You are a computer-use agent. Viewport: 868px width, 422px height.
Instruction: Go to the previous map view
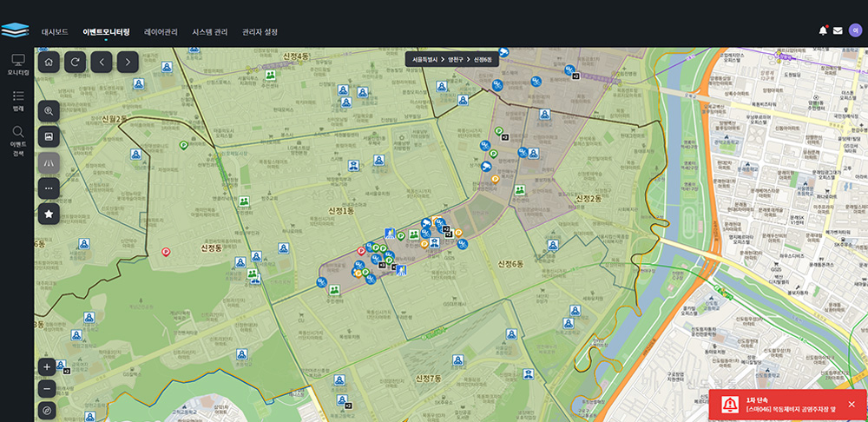click(x=102, y=62)
